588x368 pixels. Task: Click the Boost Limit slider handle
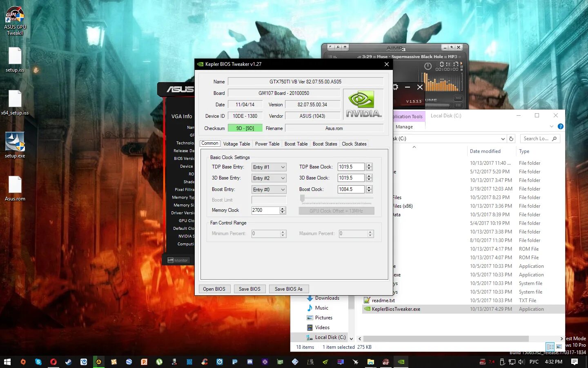[x=302, y=198]
